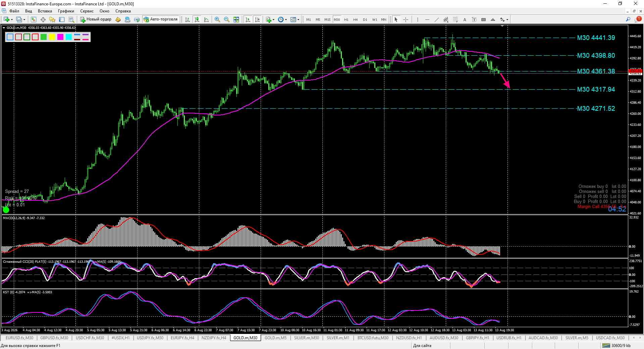
Task: Select the D1 timeframe
Action: (365, 19)
